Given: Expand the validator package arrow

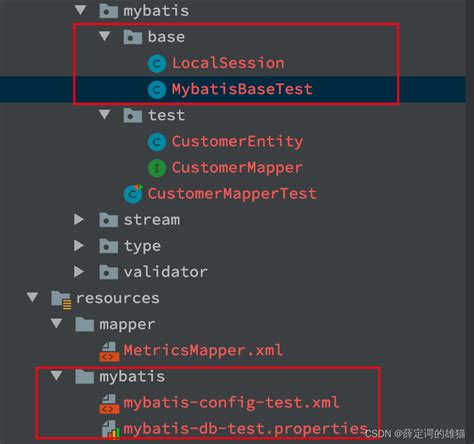Looking at the screenshot, I should pyautogui.click(x=79, y=272).
